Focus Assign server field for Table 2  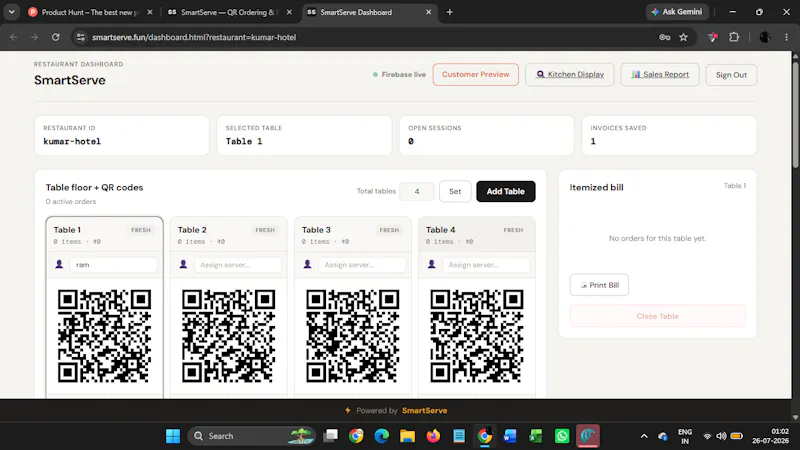coord(238,265)
